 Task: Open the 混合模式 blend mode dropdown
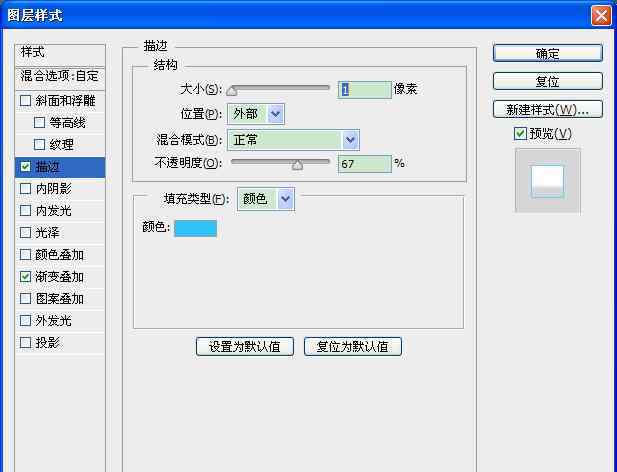tap(293, 140)
